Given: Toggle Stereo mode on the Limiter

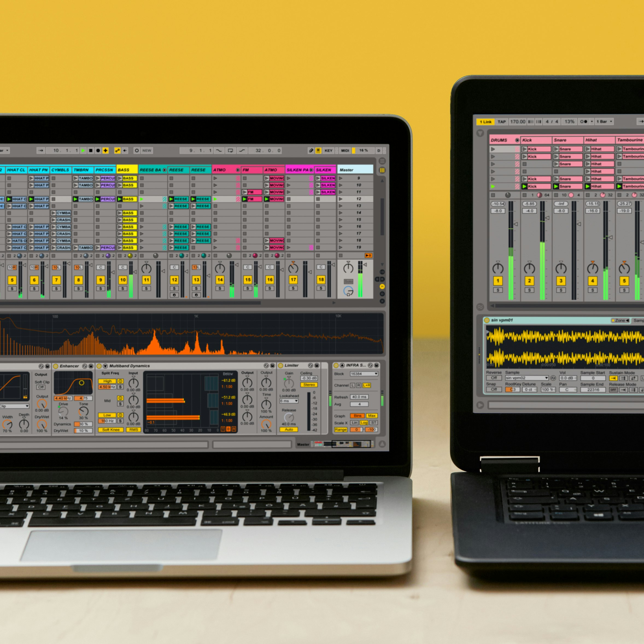Looking at the screenshot, I should (309, 385).
